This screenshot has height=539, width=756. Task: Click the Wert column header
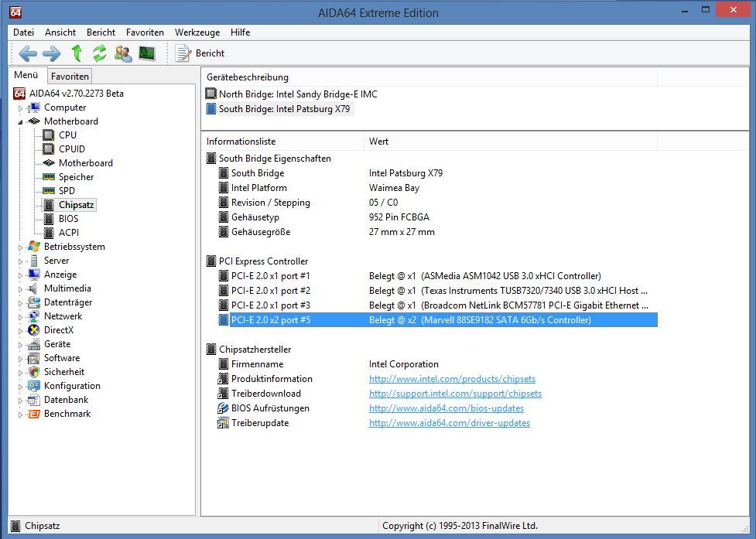tap(510, 142)
